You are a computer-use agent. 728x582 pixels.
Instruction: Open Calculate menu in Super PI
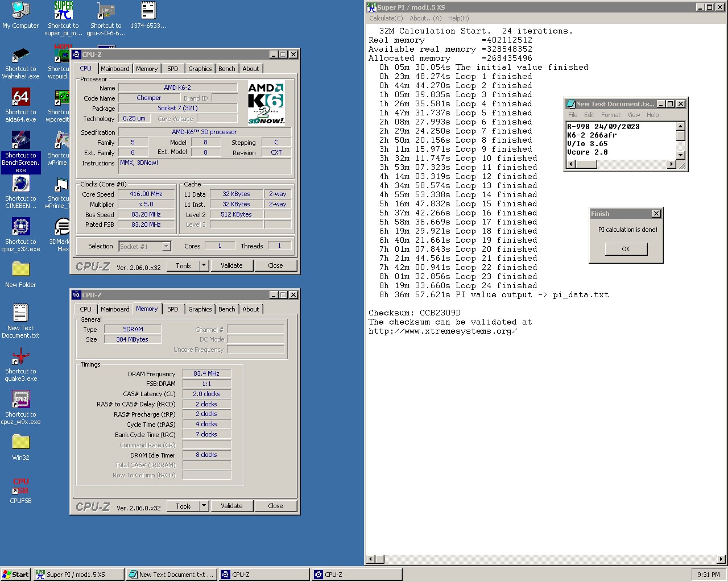pos(386,18)
